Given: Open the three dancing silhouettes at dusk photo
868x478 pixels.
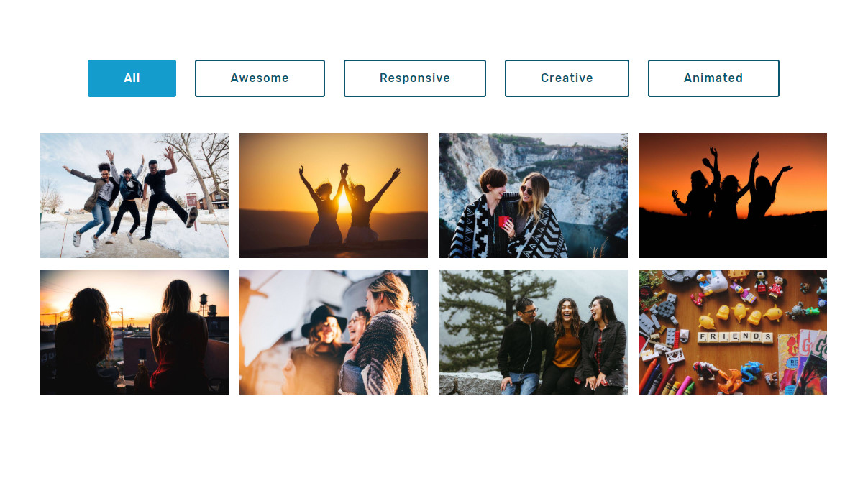Looking at the screenshot, I should coord(733,196).
